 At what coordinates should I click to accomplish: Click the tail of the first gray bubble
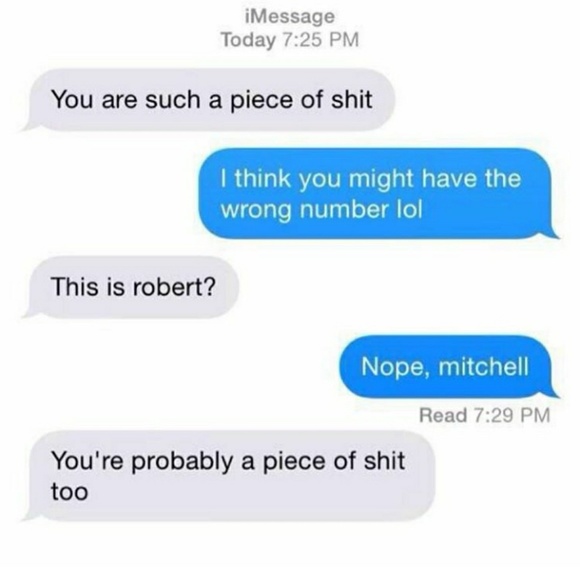click(28, 125)
